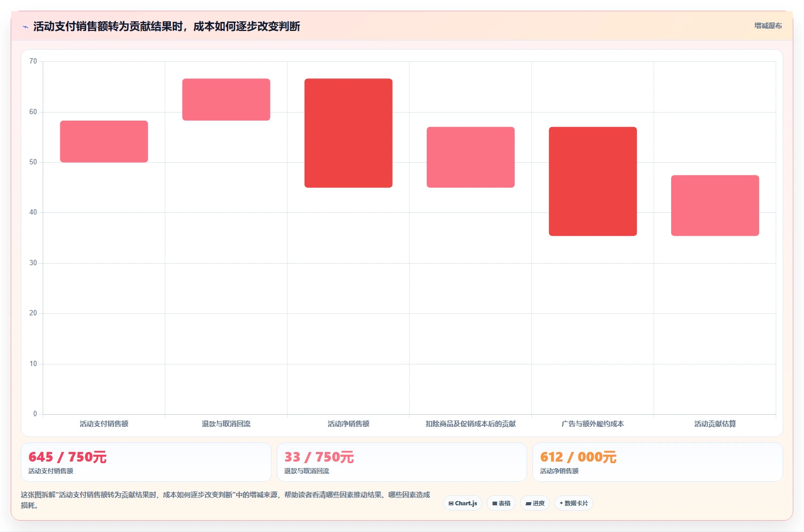Click the 扣除商品及促销成本后的贡献 bar
The width and height of the screenshot is (804, 532).
[x=471, y=157]
